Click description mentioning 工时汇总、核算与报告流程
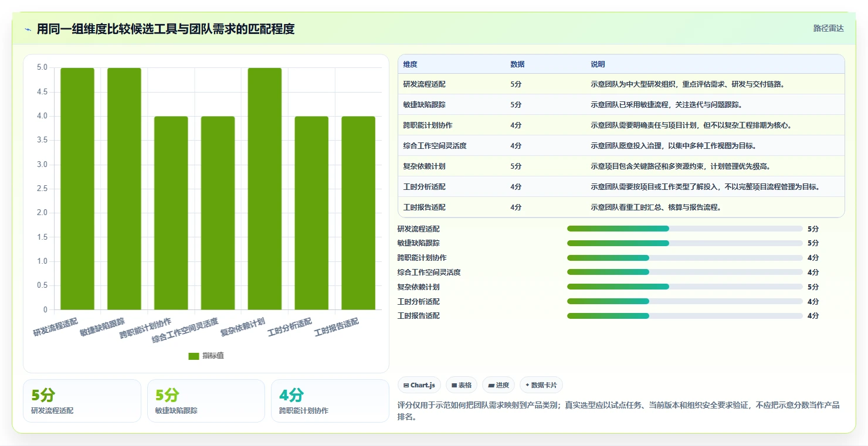 pyautogui.click(x=656, y=207)
